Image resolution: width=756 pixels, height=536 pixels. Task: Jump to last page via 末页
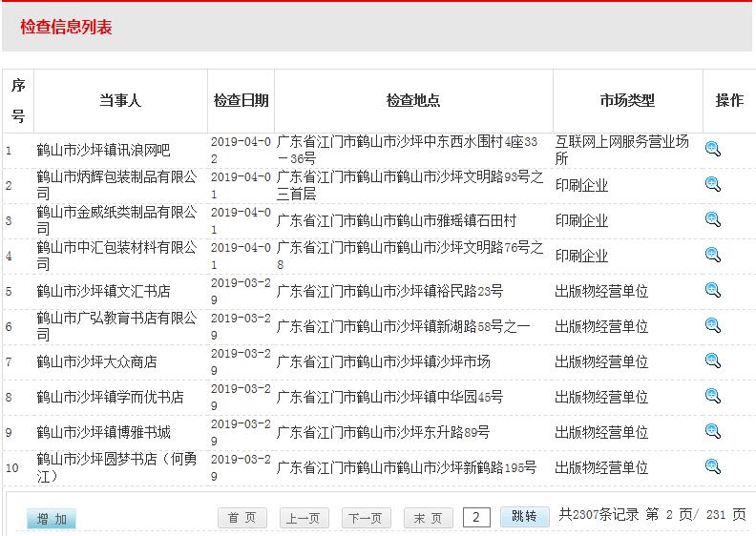click(428, 518)
